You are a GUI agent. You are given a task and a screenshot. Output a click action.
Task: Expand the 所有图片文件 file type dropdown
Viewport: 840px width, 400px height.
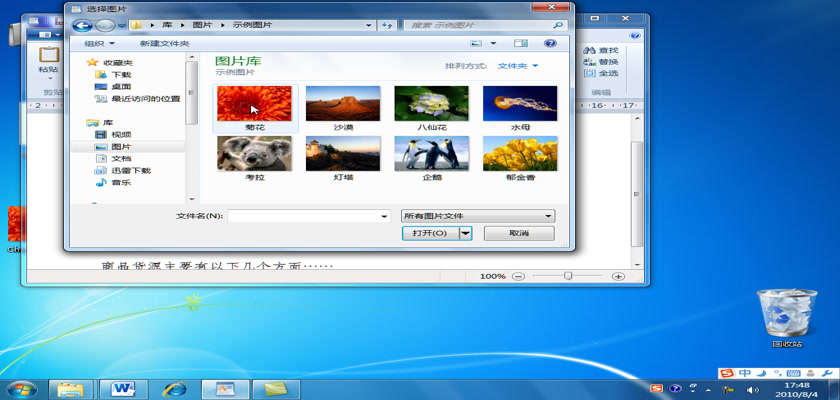477,215
